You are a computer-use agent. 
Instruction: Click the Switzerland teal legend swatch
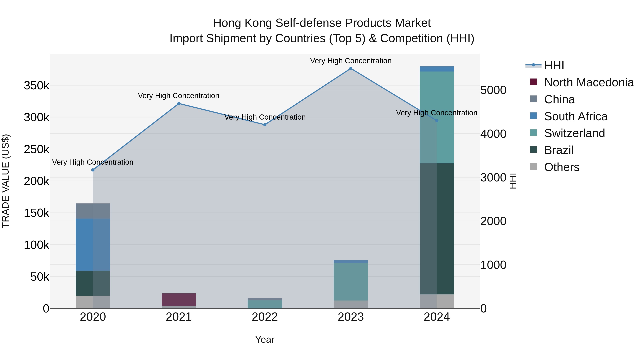533,133
